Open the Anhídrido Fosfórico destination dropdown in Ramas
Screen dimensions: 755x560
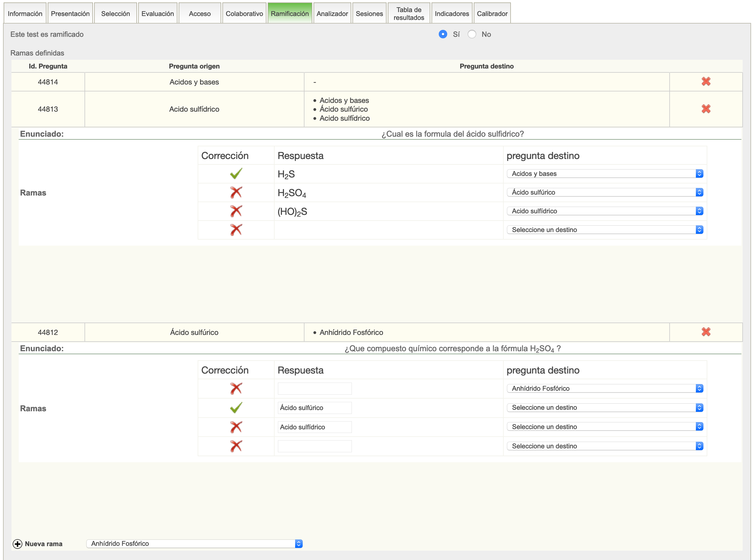coord(604,388)
